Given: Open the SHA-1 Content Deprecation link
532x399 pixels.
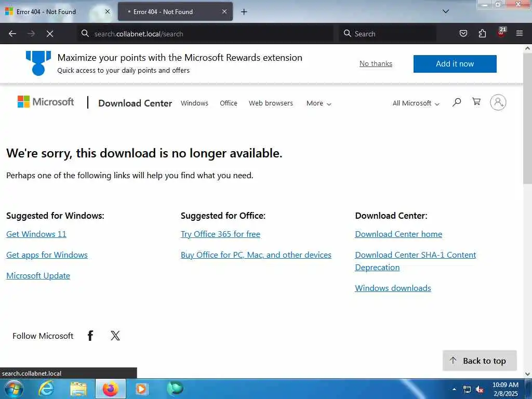Looking at the screenshot, I should click(415, 261).
